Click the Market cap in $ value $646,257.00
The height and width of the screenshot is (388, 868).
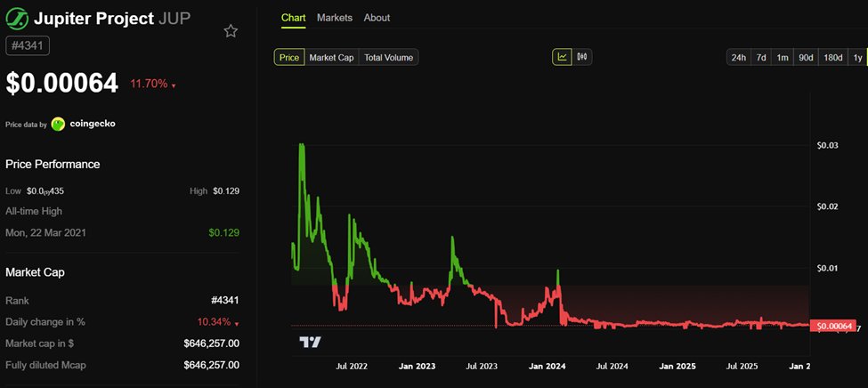[212, 344]
